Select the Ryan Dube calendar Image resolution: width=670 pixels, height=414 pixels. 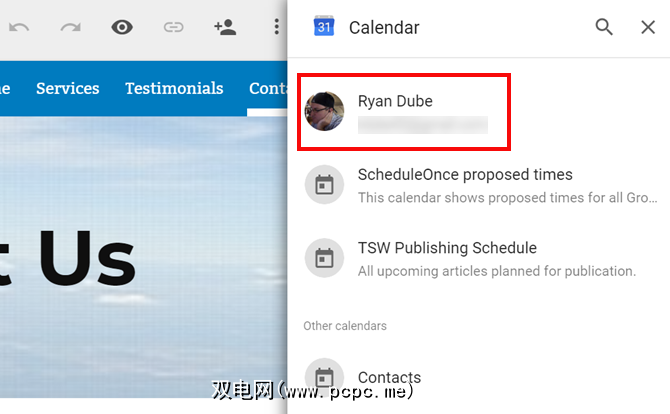click(404, 112)
